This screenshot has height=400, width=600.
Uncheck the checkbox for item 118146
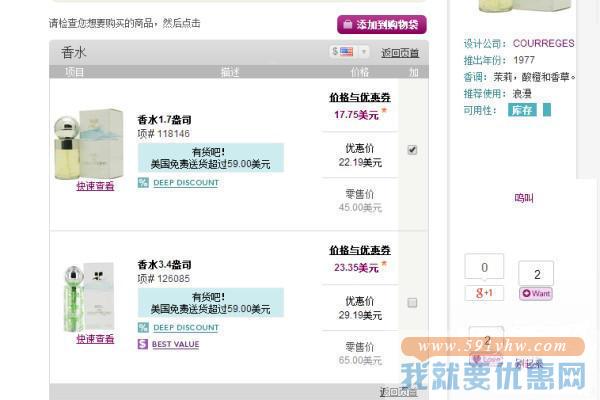(x=412, y=150)
